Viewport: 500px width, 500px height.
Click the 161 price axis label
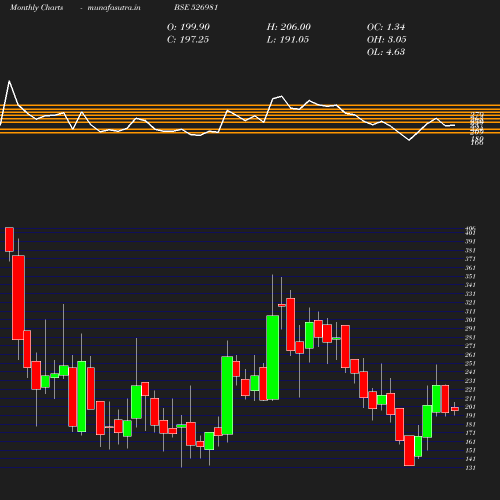tap(470, 442)
